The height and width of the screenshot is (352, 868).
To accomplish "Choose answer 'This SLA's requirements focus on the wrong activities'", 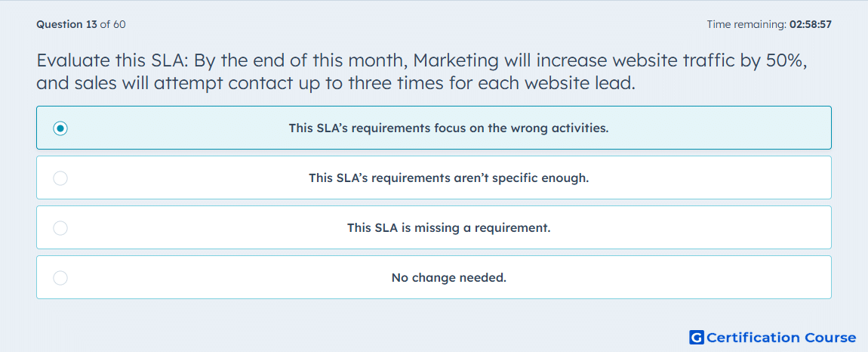I will click(448, 128).
